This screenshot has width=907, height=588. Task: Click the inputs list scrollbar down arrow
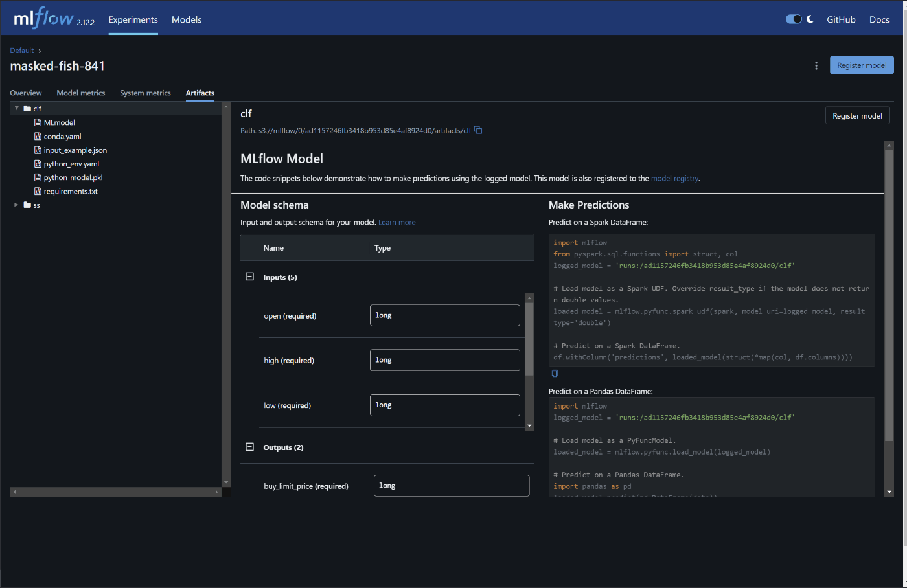coord(529,426)
